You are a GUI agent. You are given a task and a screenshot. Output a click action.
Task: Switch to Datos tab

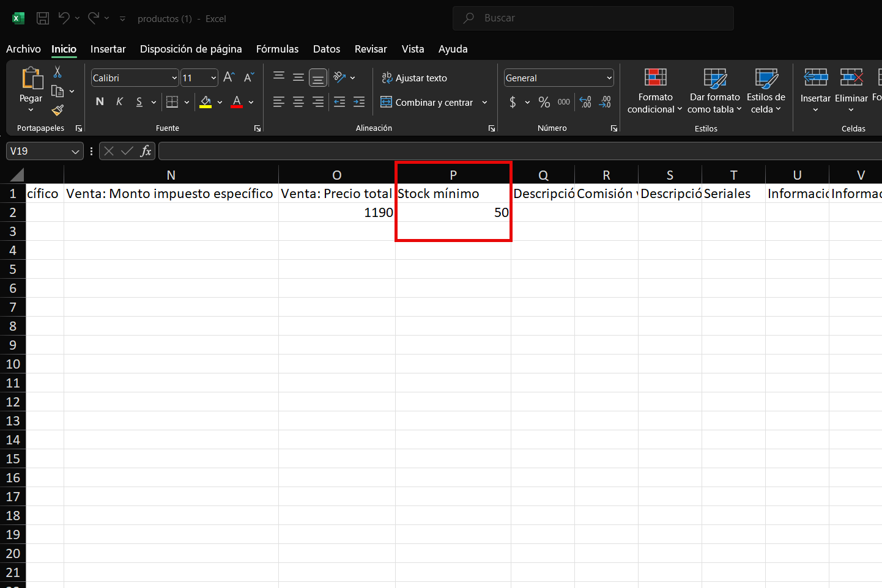pos(327,49)
